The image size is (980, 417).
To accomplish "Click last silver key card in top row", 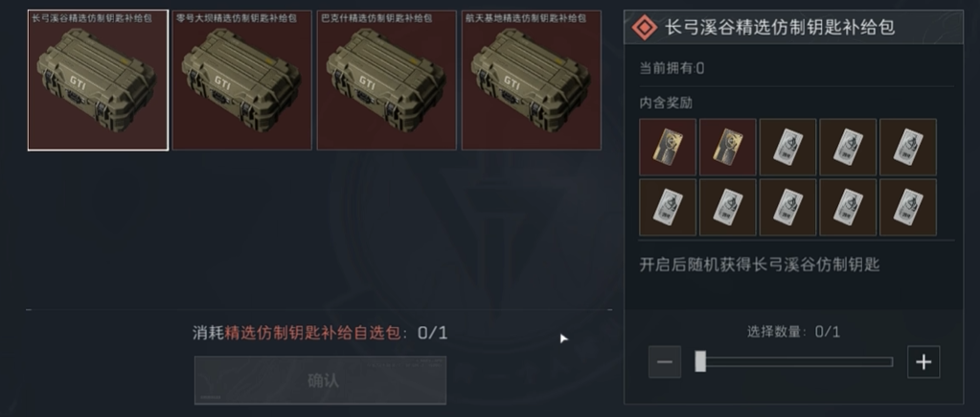I will point(907,147).
